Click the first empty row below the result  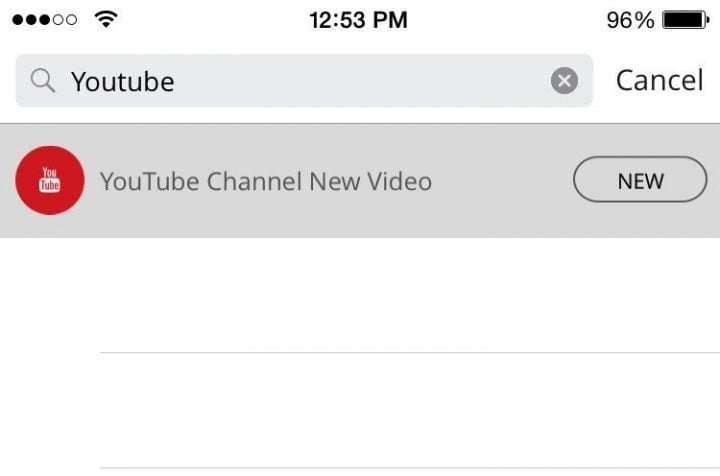(400, 295)
